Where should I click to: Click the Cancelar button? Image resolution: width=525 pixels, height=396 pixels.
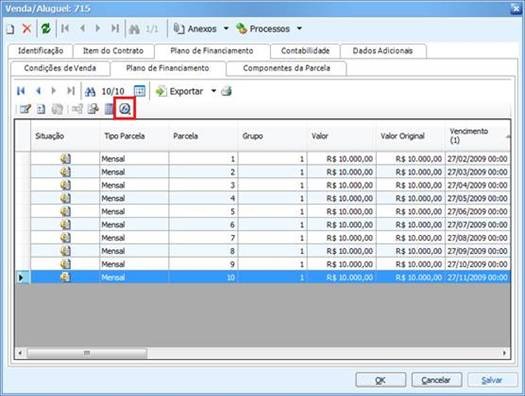(x=437, y=380)
